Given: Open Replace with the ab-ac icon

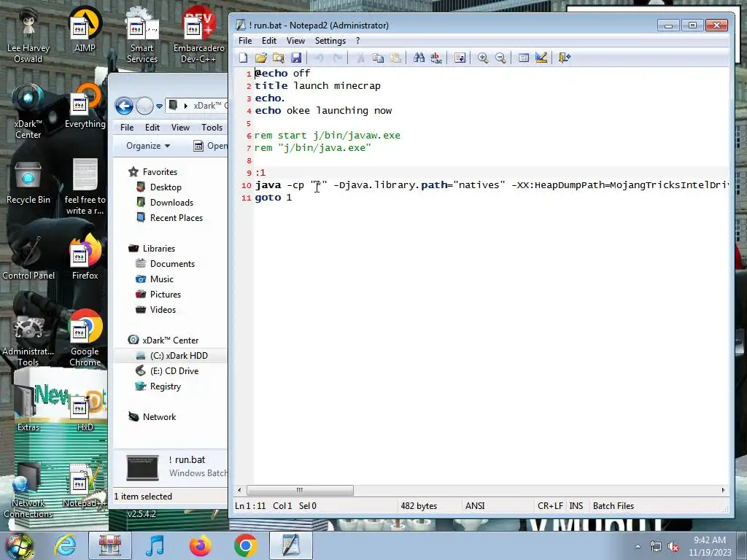Looking at the screenshot, I should pos(436,58).
